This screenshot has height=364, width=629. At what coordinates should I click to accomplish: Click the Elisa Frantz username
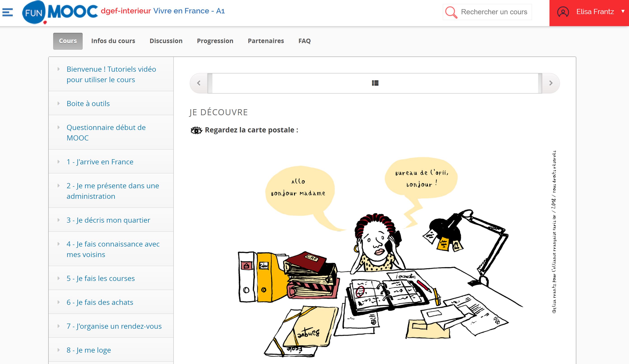tap(595, 11)
